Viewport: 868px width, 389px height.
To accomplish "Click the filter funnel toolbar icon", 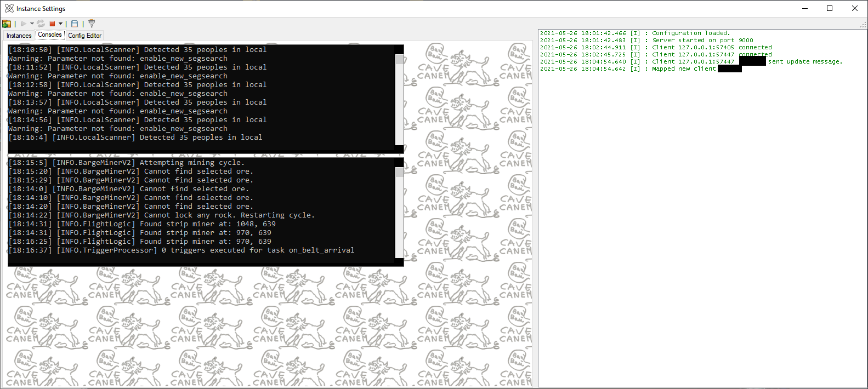I will coord(92,24).
